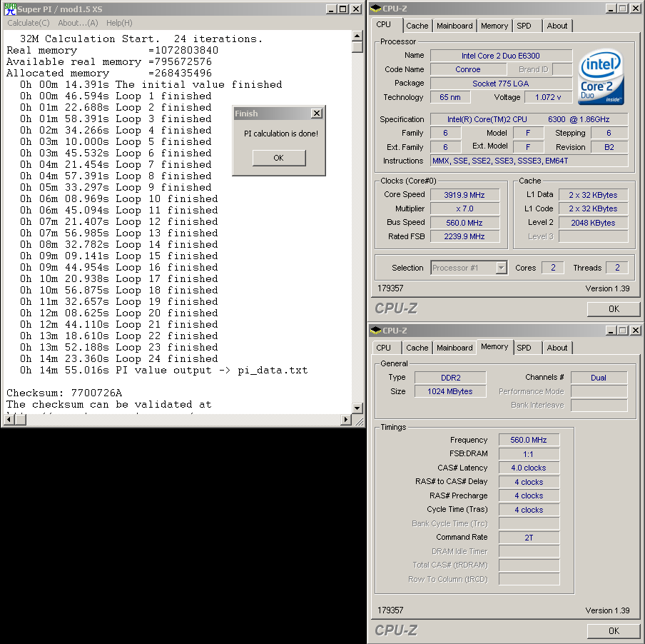Switch to Cache tab in bottom CPU-Z window
This screenshot has width=645, height=644.
pyautogui.click(x=417, y=348)
